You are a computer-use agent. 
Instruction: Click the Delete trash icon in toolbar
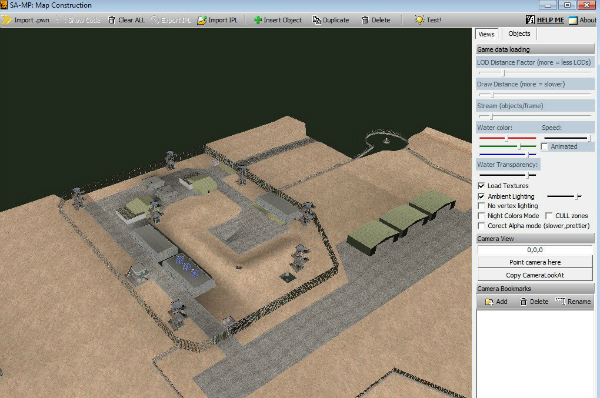(x=365, y=20)
